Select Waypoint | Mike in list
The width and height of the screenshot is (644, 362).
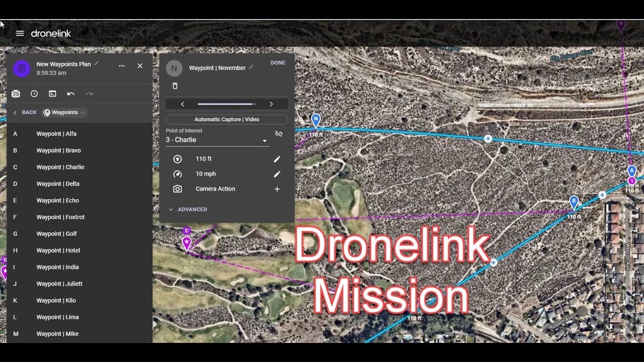tap(79, 333)
